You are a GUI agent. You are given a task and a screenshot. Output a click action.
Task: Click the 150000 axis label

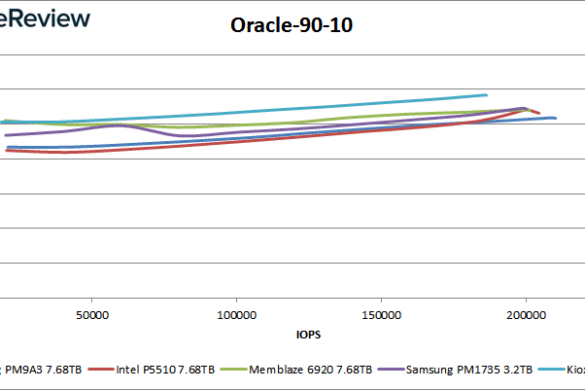[x=381, y=315]
